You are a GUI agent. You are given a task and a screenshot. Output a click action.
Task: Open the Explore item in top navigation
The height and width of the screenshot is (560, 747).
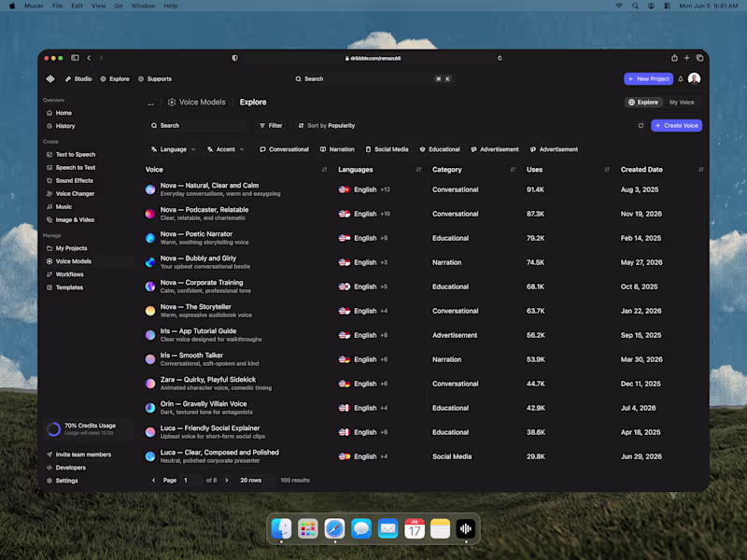pos(115,79)
